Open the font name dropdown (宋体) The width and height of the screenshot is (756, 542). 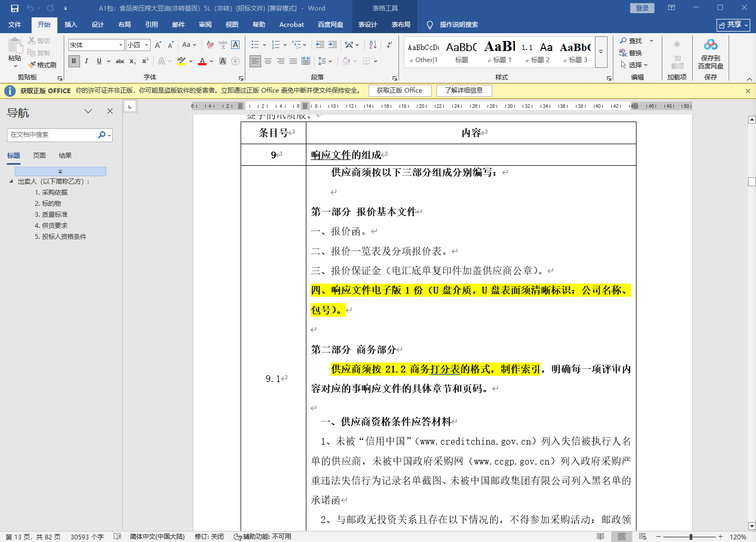tap(121, 45)
